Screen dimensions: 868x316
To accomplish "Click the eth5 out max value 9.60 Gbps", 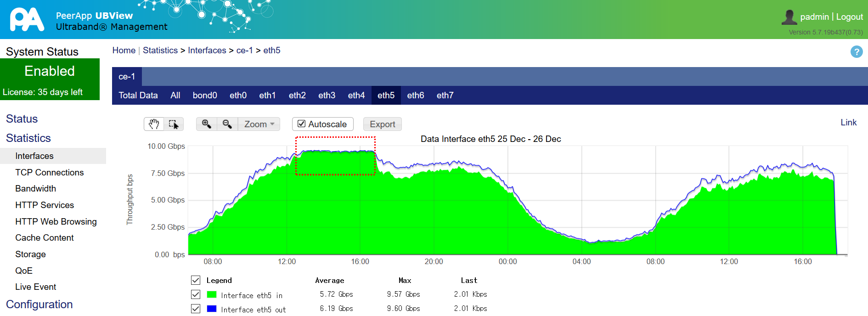I will pyautogui.click(x=403, y=308).
